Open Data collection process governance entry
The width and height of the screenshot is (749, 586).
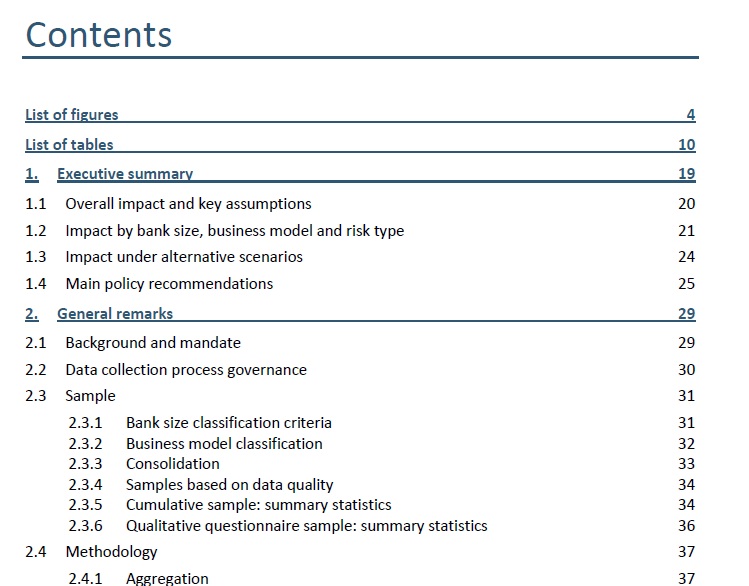click(186, 370)
